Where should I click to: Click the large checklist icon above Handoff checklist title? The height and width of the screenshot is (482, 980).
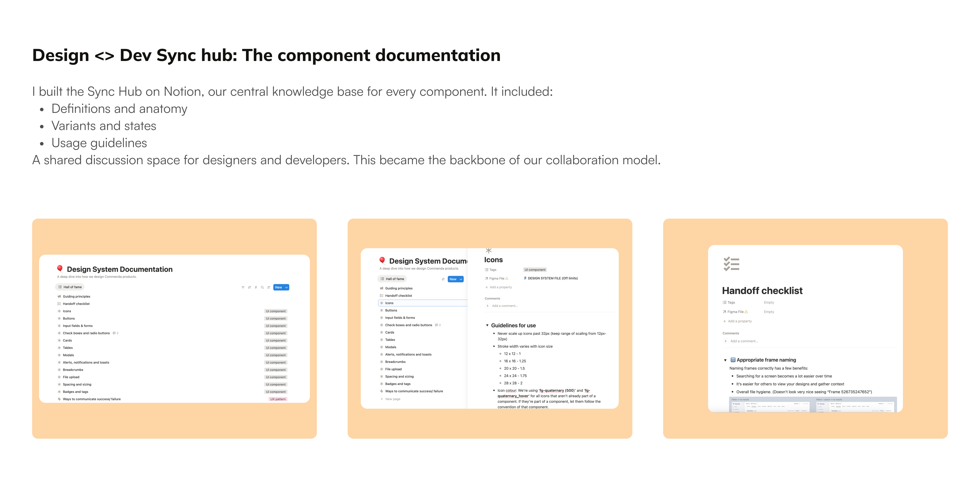731,264
